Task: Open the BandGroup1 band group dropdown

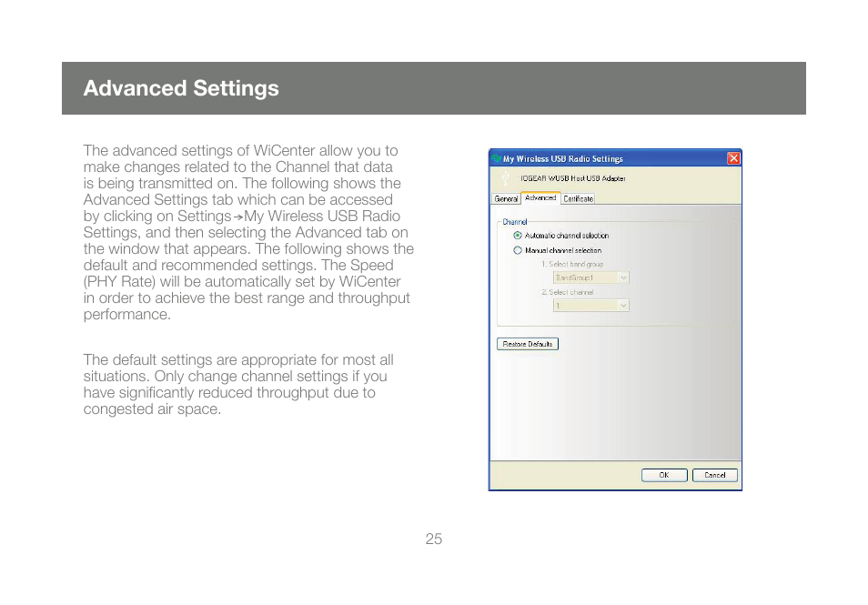Action: (x=590, y=277)
